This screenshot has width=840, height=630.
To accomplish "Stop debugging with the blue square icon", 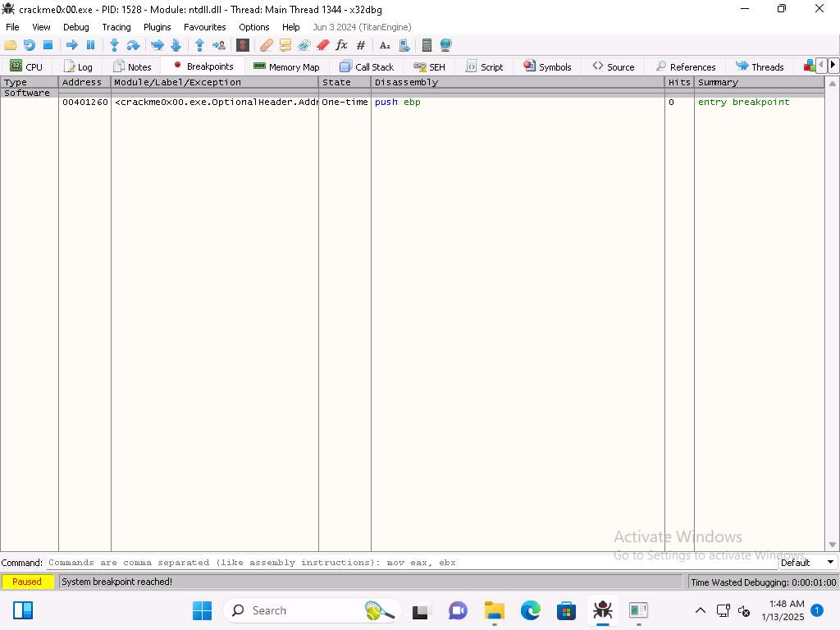I will click(48, 45).
